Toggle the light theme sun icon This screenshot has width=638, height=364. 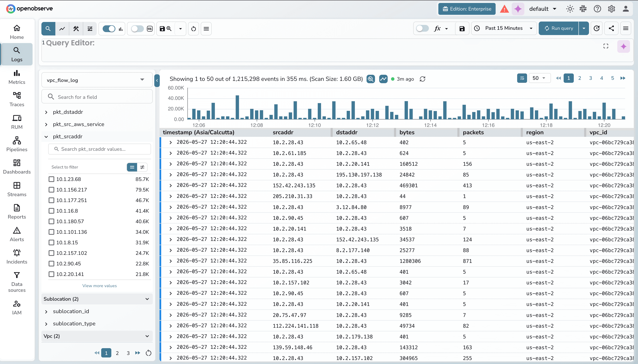(x=570, y=9)
